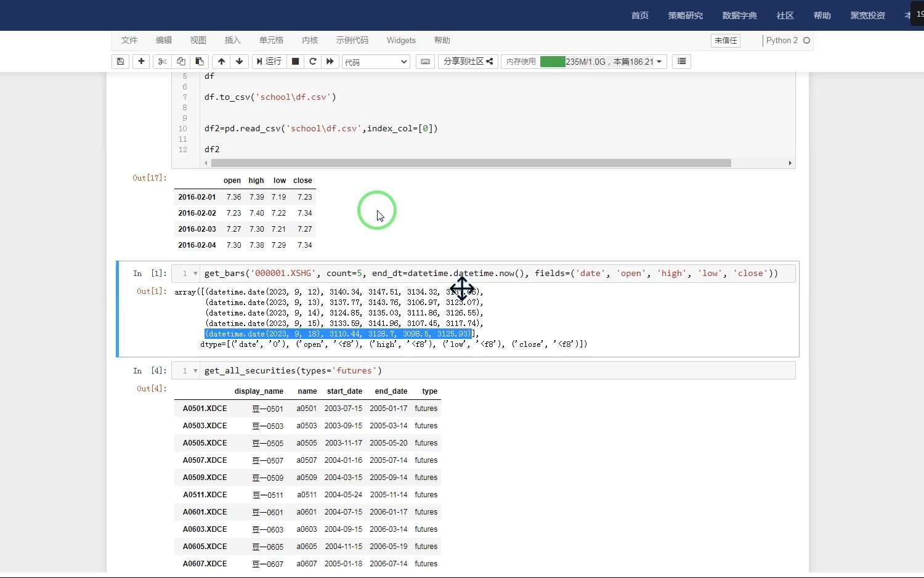
Task: Click the a0511 name cell
Action: pyautogui.click(x=307, y=495)
